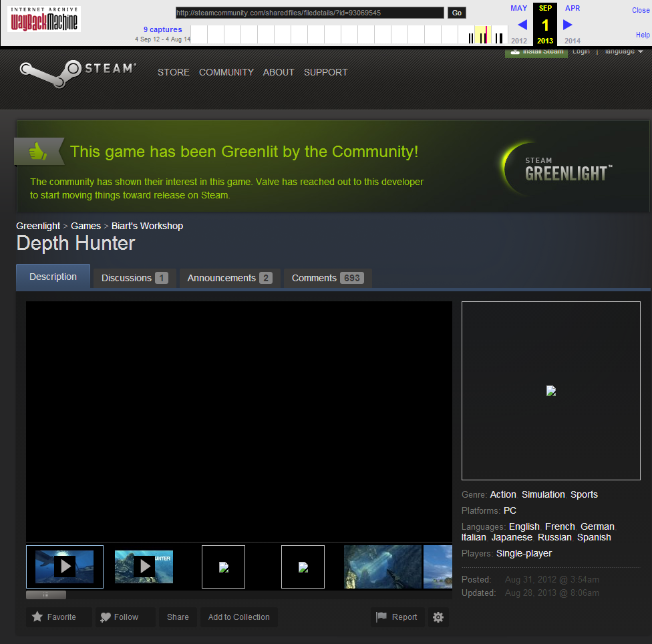Image resolution: width=652 pixels, height=644 pixels.
Task: Play the first video thumbnail
Action: pos(64,567)
